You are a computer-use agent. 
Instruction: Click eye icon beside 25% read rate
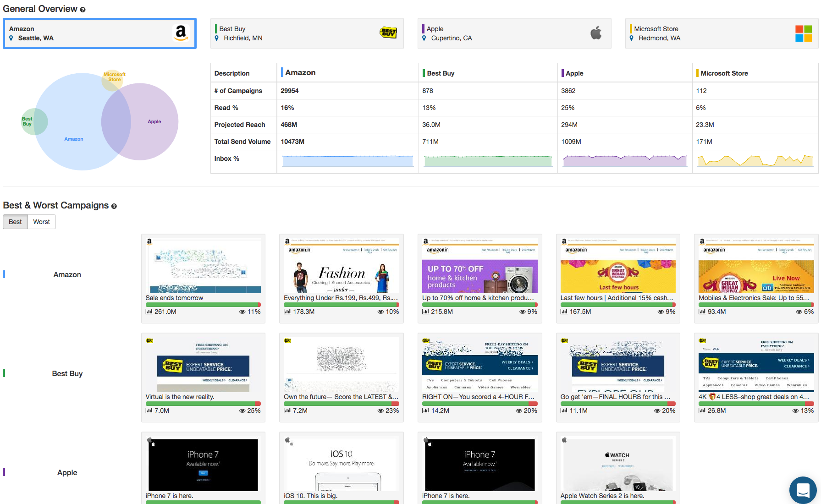coord(242,411)
